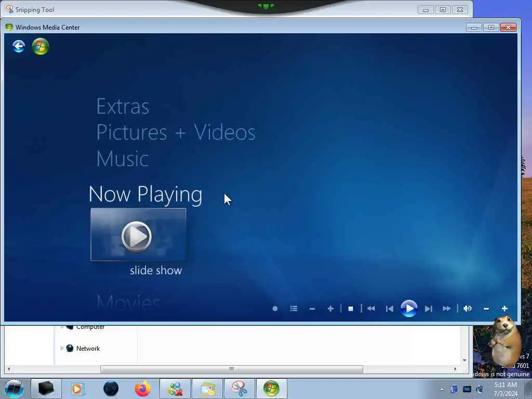Channel down with first minus button

[x=312, y=309]
